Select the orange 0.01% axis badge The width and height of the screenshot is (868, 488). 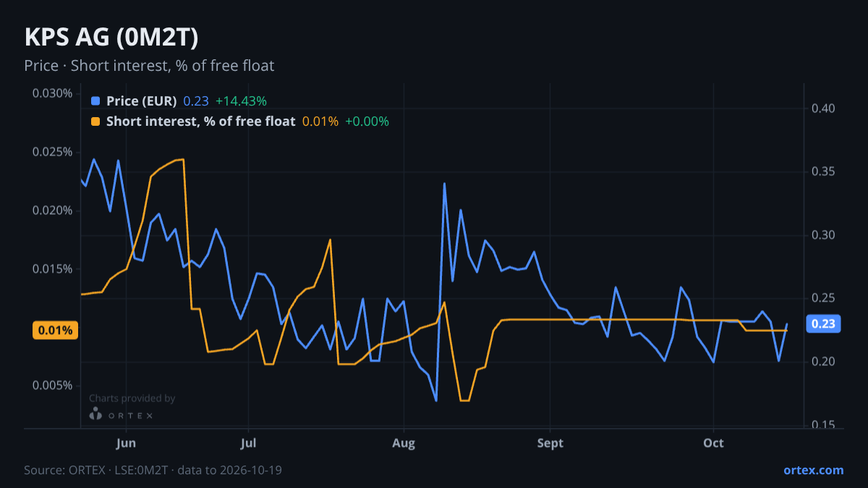[55, 330]
